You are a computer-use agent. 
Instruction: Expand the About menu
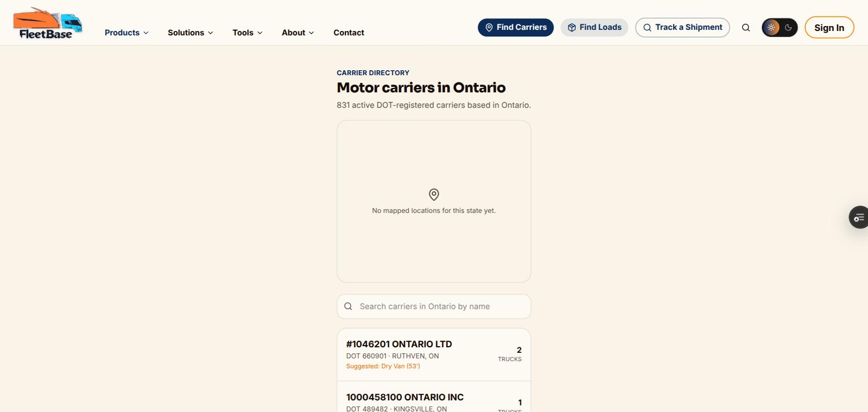298,33
